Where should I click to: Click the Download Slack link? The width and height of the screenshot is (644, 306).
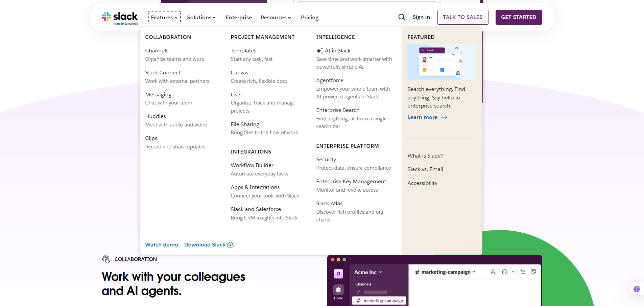205,245
